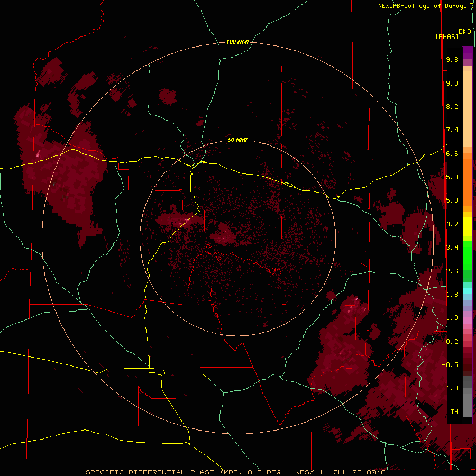Click the 100 NMI range ring label

(237, 42)
